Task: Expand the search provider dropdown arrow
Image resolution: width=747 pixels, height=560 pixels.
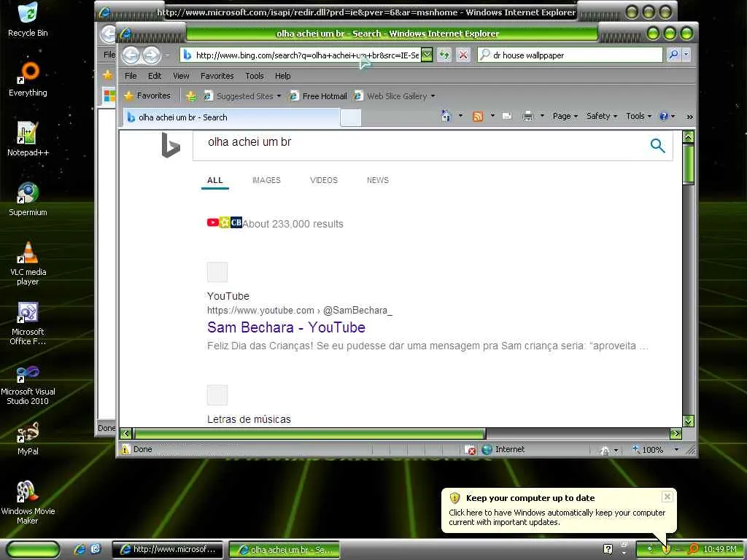Action: coord(686,55)
